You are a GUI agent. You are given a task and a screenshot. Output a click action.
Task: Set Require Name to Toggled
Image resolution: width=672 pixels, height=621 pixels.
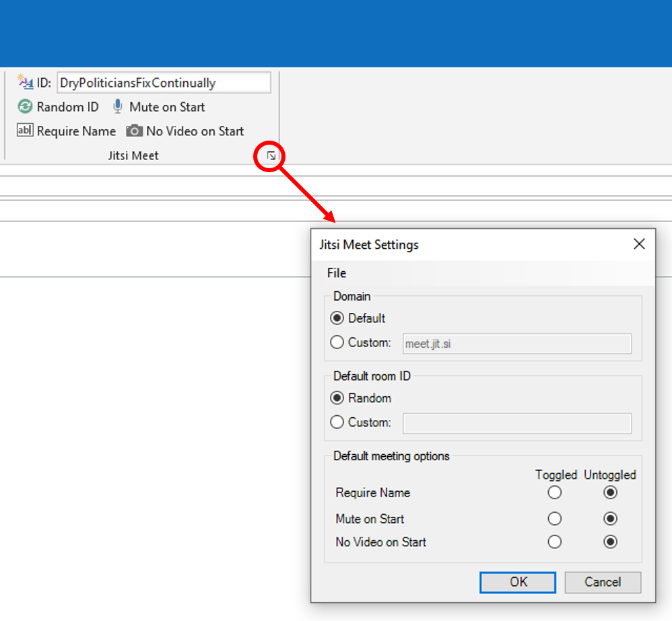coord(555,492)
